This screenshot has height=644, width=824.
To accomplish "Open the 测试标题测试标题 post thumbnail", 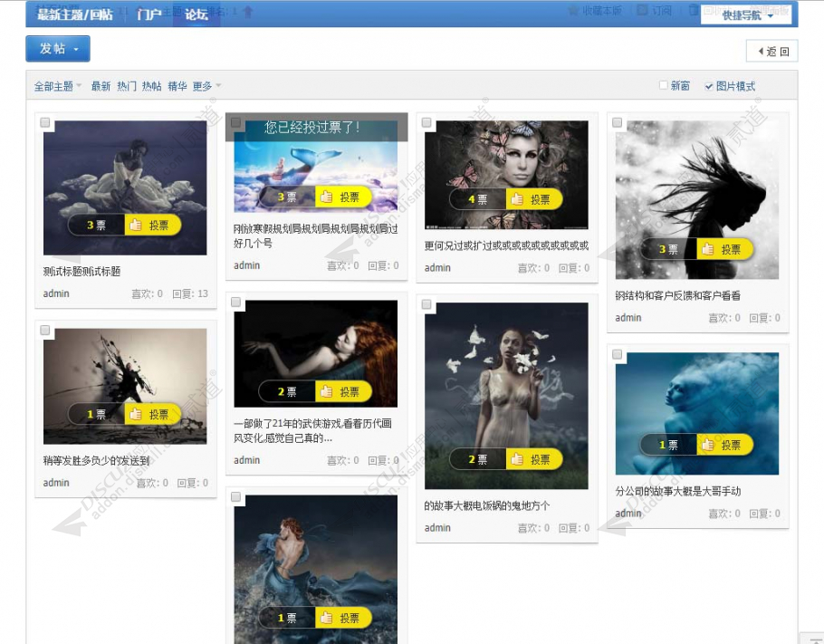I will tap(125, 187).
